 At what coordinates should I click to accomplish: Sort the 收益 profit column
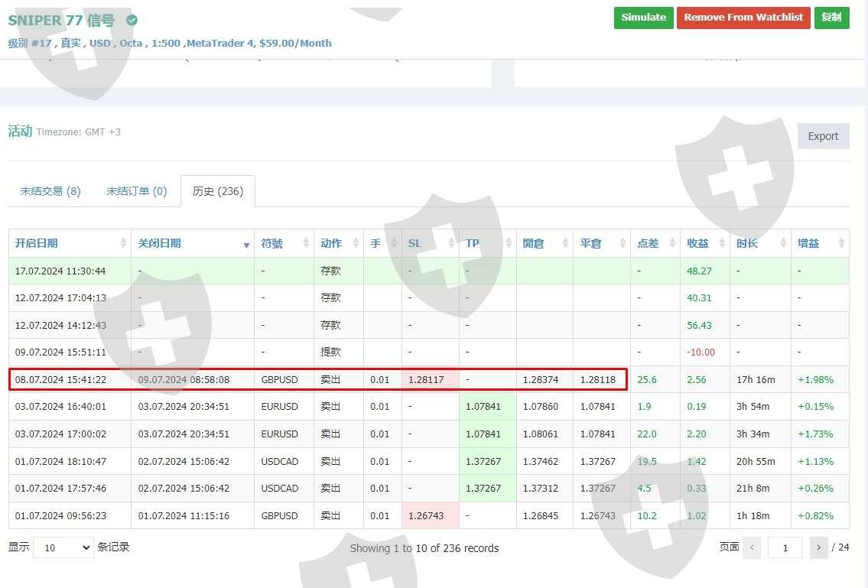tap(722, 243)
